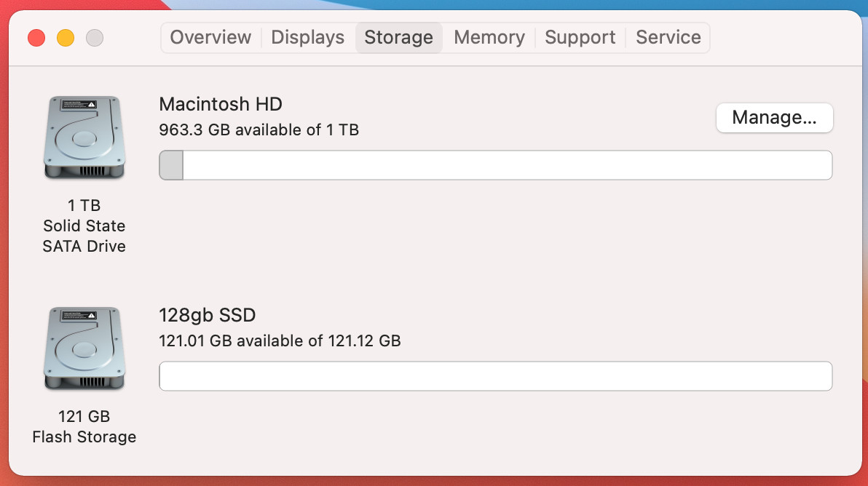Image resolution: width=868 pixels, height=486 pixels.
Task: Click the Macintosh HD storage usage bar
Action: pos(495,165)
